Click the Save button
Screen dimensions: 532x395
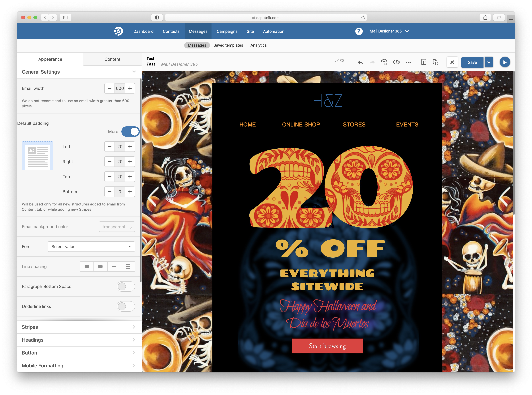(472, 62)
